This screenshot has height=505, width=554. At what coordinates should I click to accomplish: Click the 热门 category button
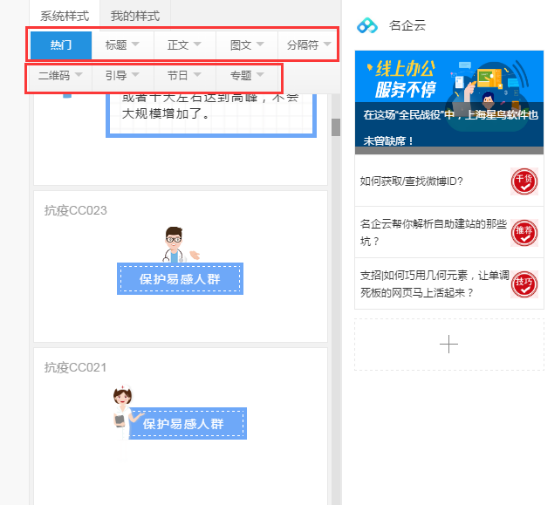coord(61,45)
